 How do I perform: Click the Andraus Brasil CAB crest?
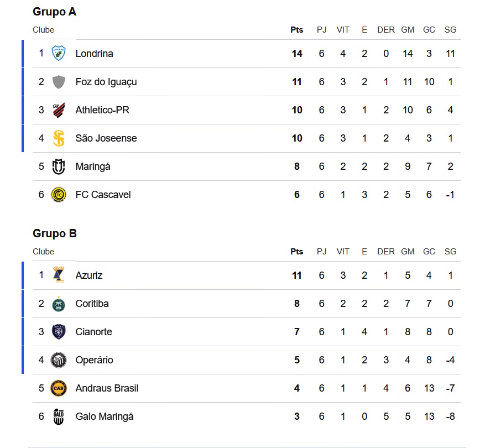(x=59, y=388)
